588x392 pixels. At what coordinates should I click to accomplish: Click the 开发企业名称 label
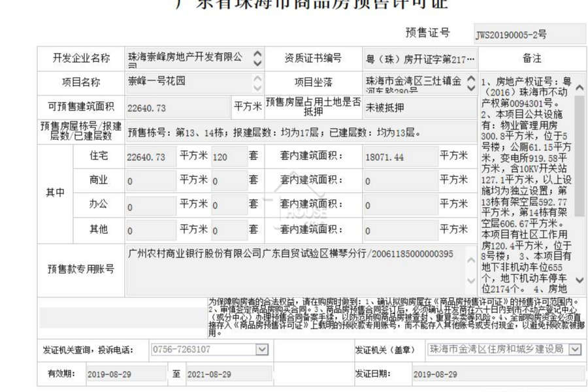[81, 58]
